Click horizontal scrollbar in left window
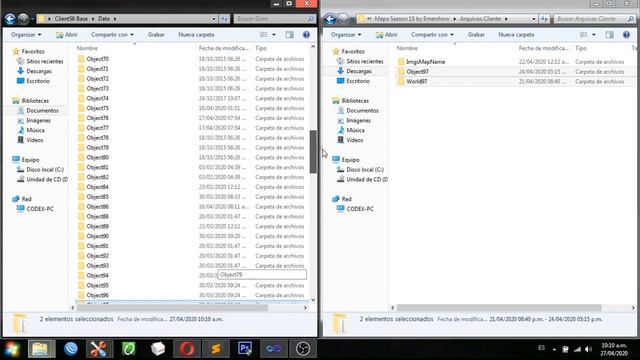640x360 pixels. point(172,308)
